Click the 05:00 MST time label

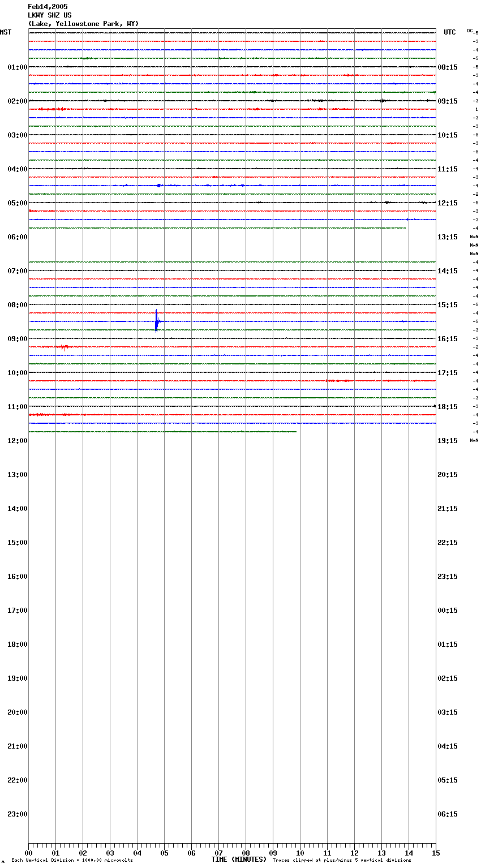[x=18, y=203]
